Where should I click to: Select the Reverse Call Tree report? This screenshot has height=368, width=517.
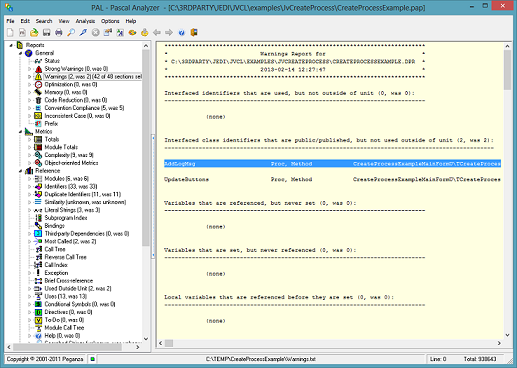(x=65, y=257)
